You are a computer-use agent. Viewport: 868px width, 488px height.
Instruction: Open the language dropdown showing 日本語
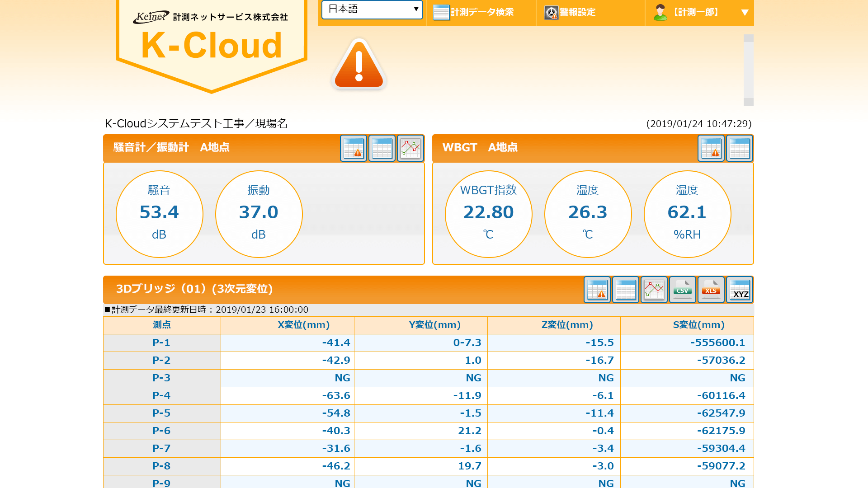coord(372,9)
